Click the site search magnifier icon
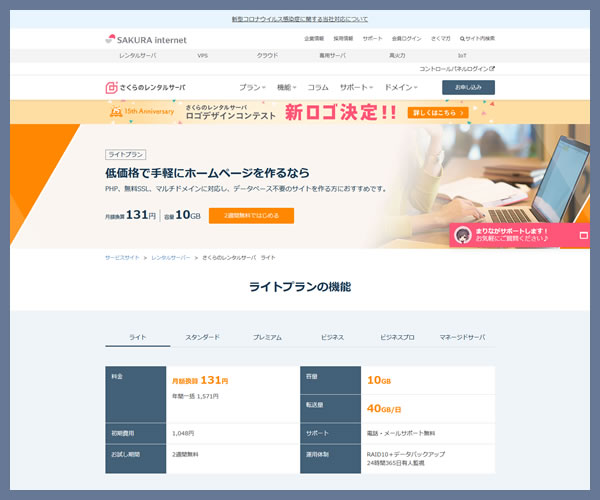Screen dimensions: 600x500 click(462, 39)
